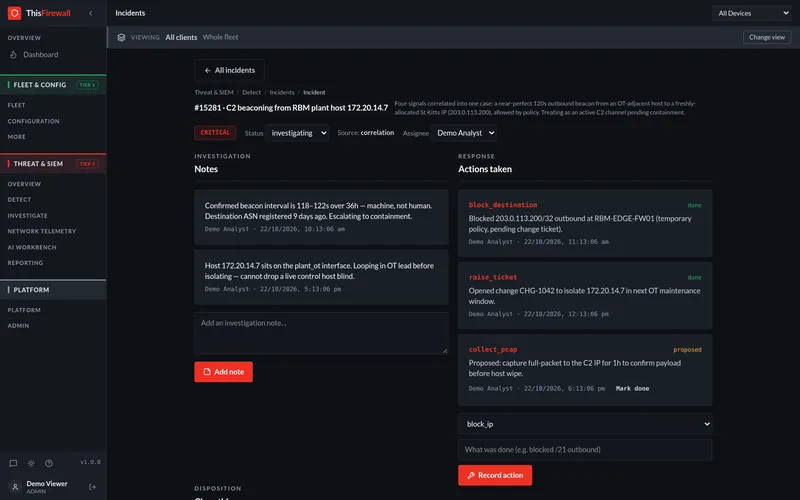The width and height of the screenshot is (800, 500).
Task: Open the Detect menu item
Action: coord(19,199)
